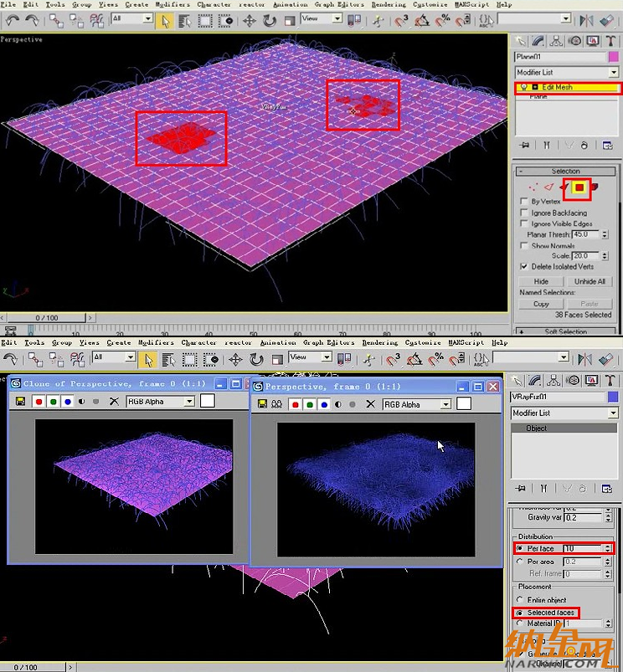
Task: Uncheck Delete Isolated Verts
Action: click(523, 266)
